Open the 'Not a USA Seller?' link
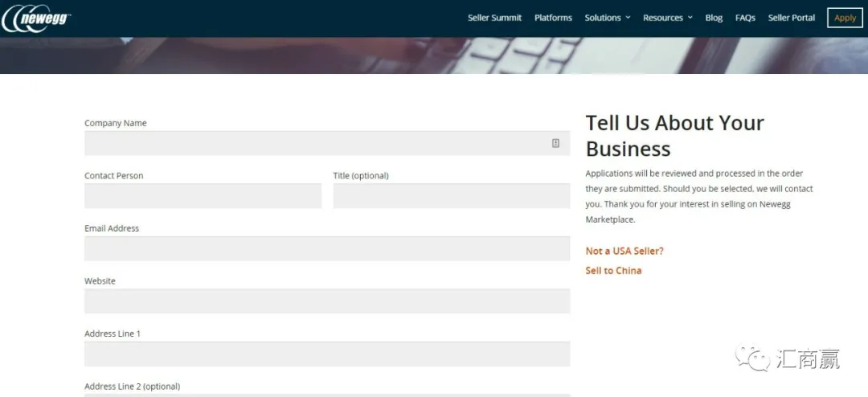 (624, 251)
